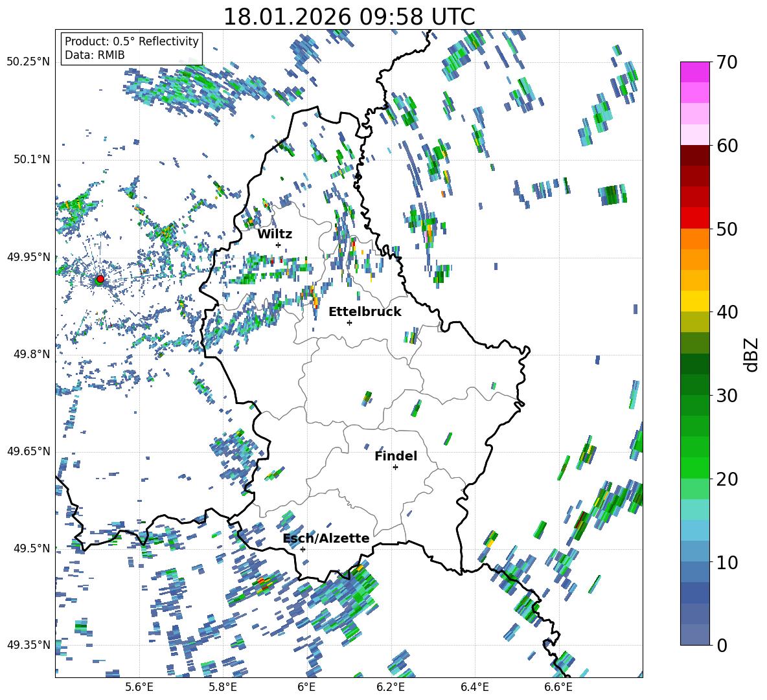Click the latitude label 49.8°N
This screenshot has height=700, width=767.
(32, 354)
